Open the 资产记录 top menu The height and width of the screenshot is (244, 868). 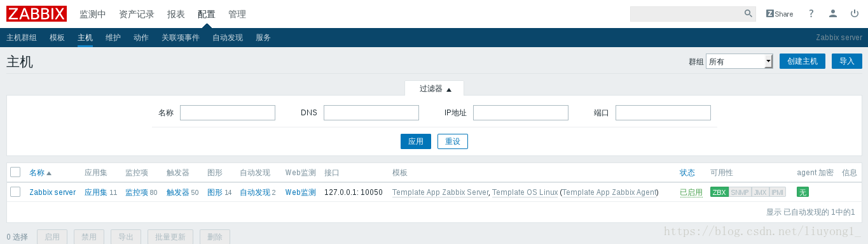point(137,14)
